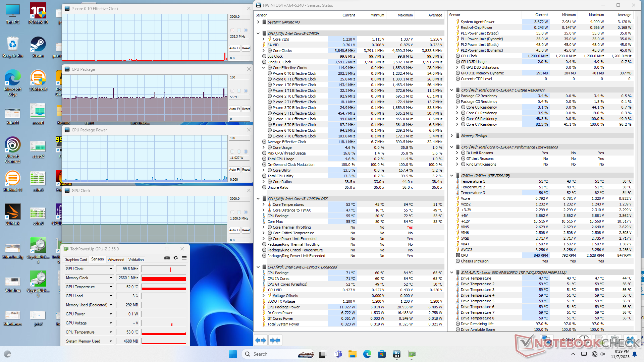Select the 3DMark desktop shortcut

click(13, 215)
